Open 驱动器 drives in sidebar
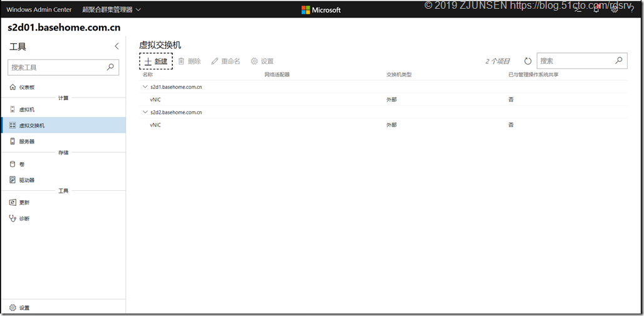 [63, 180]
